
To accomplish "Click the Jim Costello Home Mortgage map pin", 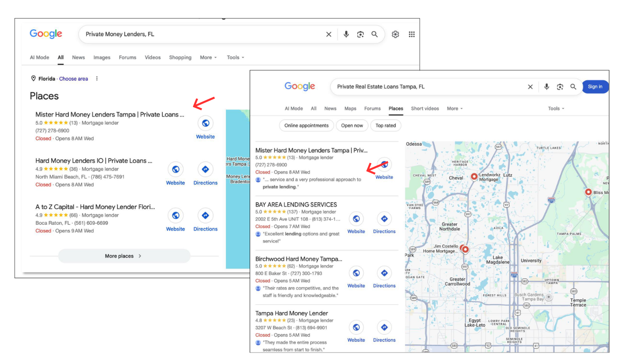I will point(465,249).
